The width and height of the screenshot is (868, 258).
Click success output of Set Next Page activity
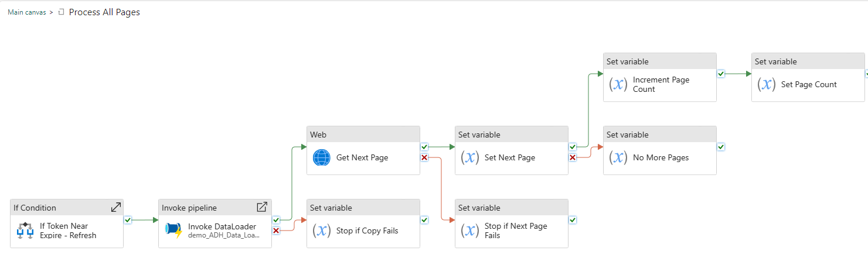click(573, 147)
